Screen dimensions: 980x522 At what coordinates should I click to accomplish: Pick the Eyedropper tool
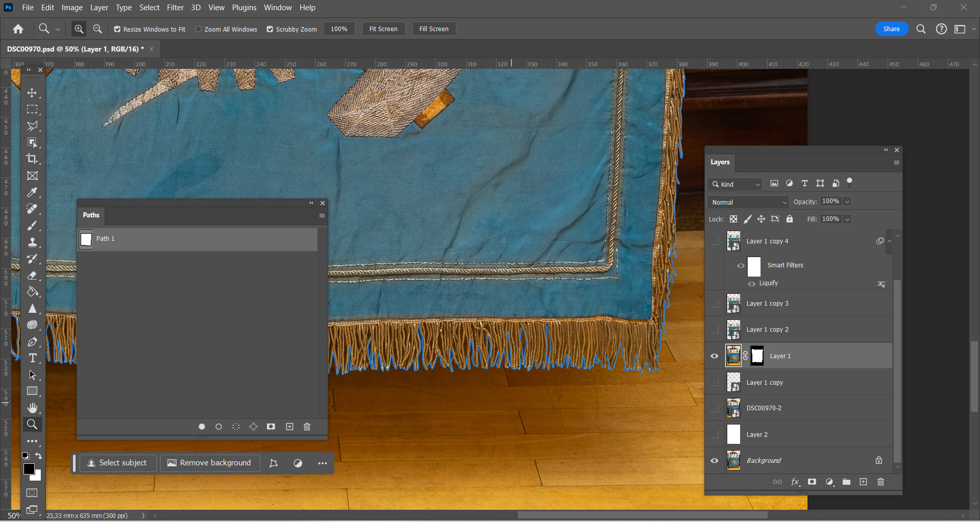tap(32, 192)
